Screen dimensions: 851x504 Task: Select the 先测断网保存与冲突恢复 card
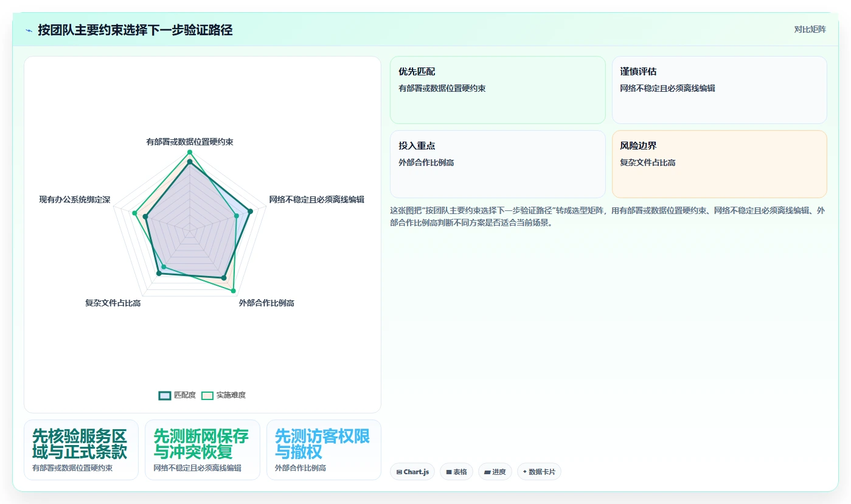(x=203, y=450)
